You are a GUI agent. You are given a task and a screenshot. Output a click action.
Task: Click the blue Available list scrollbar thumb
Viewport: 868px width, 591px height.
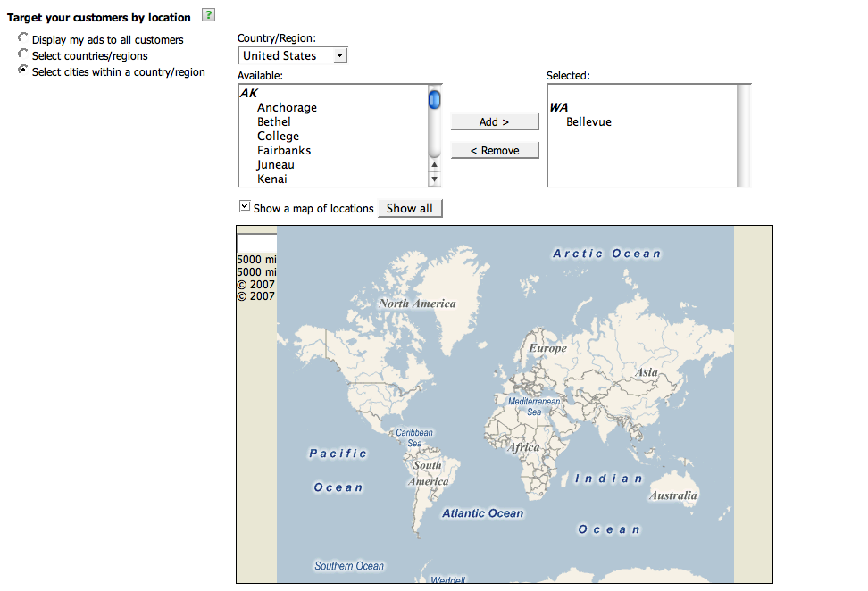click(435, 99)
